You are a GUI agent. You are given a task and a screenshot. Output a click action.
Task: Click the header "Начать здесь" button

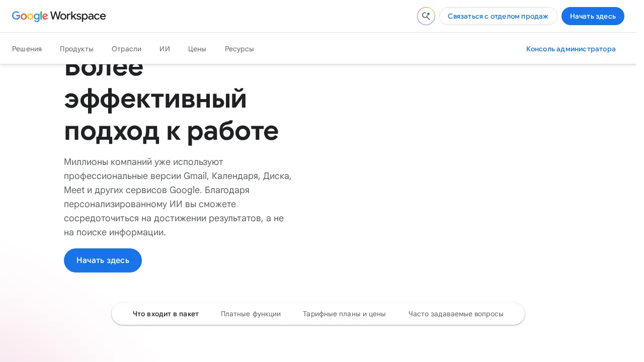[593, 16]
